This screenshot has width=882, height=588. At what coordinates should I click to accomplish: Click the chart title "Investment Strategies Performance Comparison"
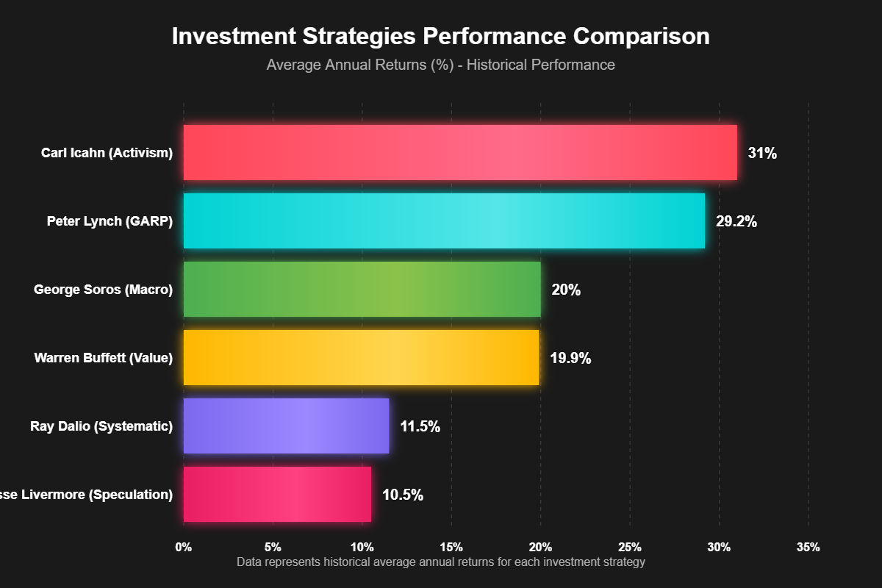click(x=441, y=37)
